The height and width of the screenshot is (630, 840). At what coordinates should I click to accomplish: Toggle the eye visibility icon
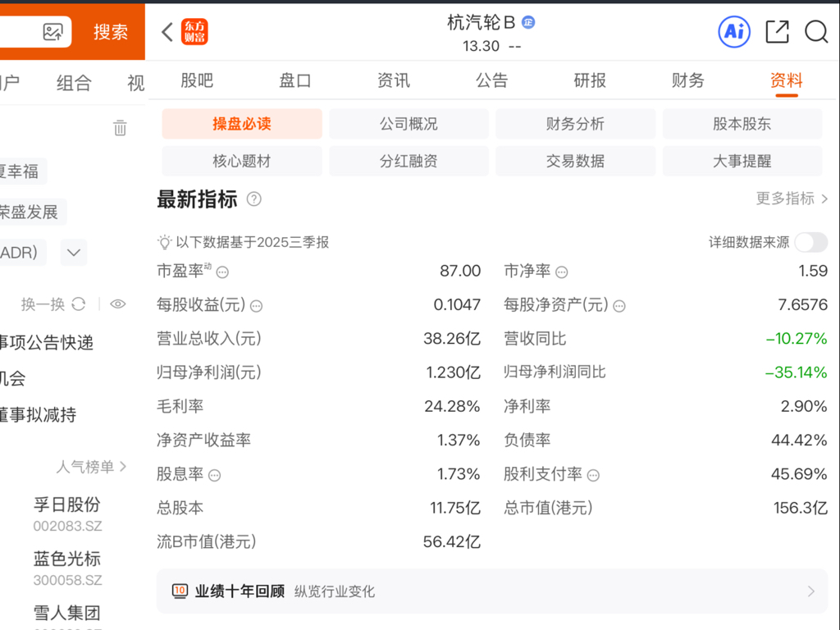click(x=118, y=304)
